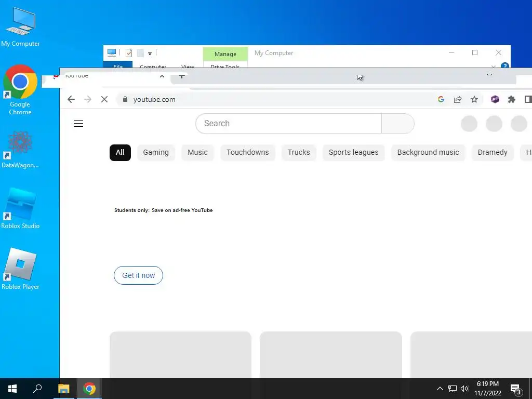Viewport: 532px width, 399px height.
Task: Click the address bar showing youtube.com
Action: (x=278, y=99)
